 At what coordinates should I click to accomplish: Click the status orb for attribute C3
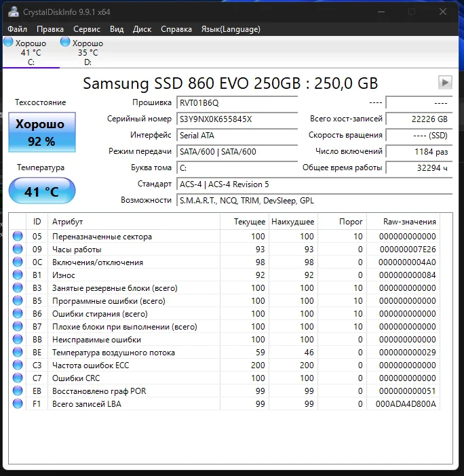[x=18, y=365]
